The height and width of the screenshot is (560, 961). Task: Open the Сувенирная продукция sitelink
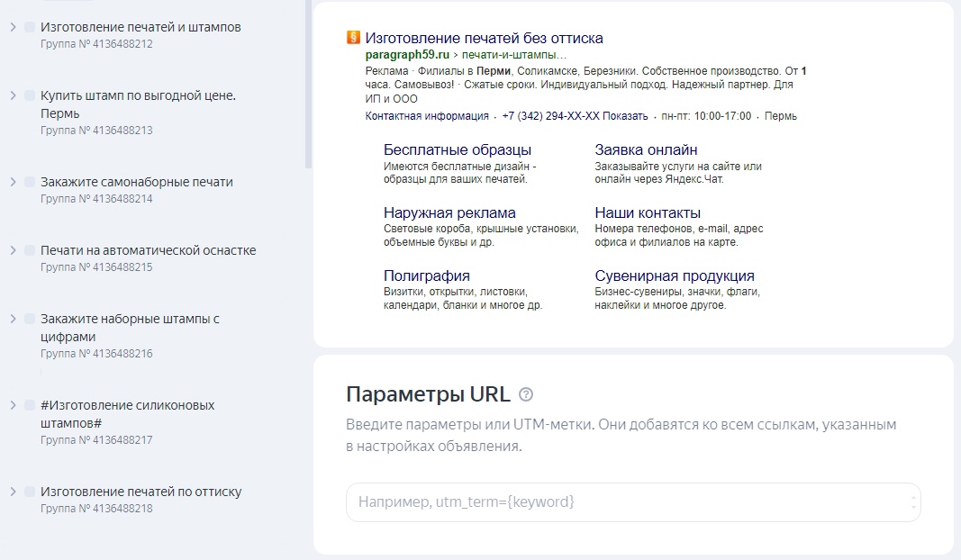tap(675, 275)
